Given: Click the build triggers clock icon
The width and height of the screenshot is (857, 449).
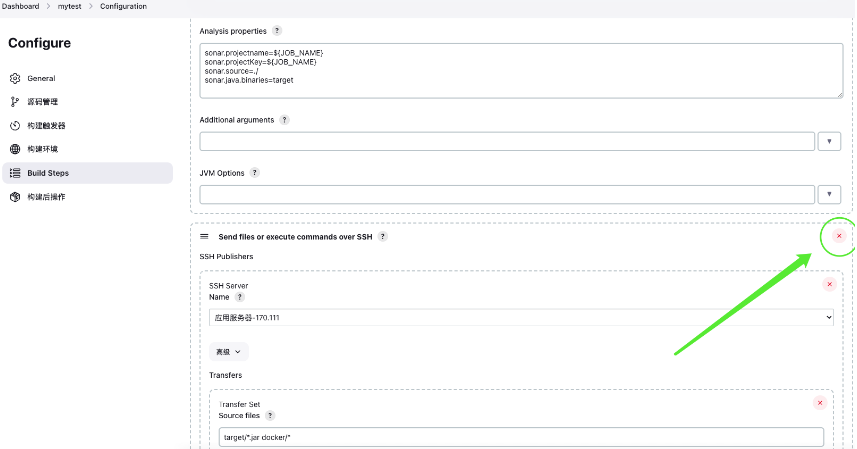Looking at the screenshot, I should (15, 126).
